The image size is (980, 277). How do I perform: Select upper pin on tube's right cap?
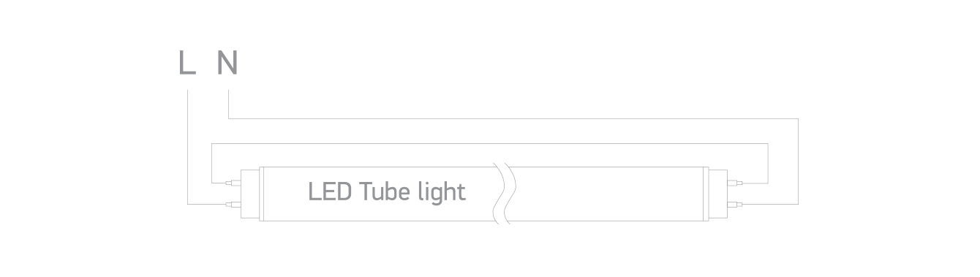point(736,182)
